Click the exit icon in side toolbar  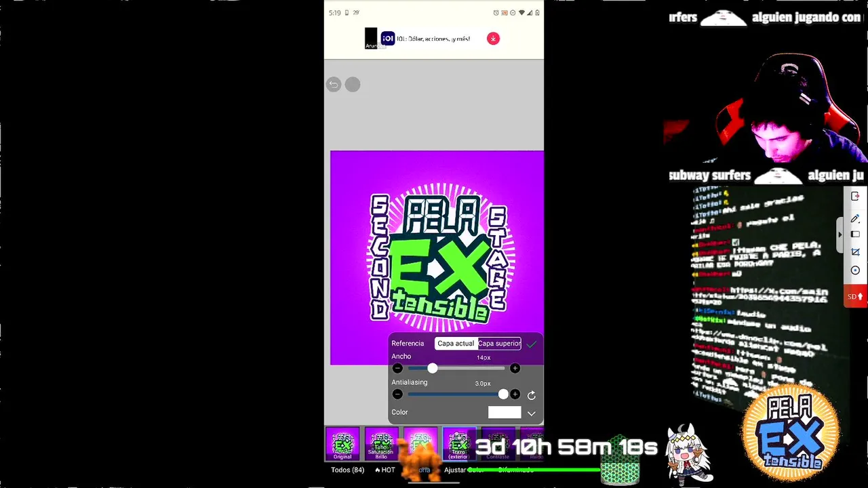click(855, 197)
